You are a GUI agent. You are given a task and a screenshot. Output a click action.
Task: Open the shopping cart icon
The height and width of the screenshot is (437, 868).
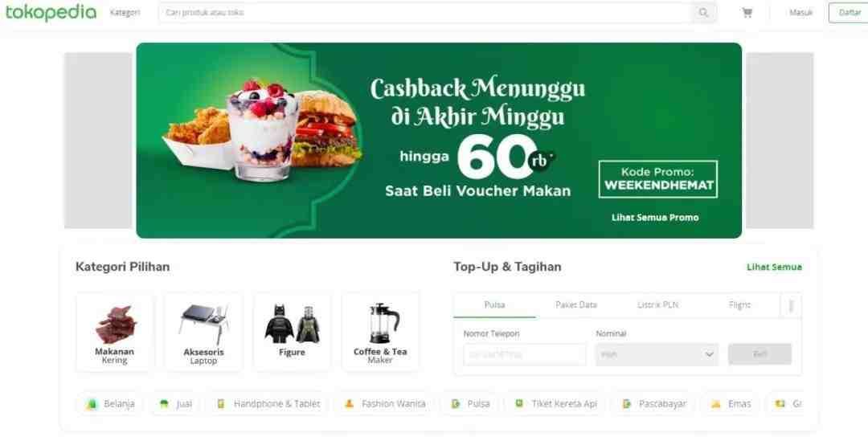pyautogui.click(x=747, y=12)
